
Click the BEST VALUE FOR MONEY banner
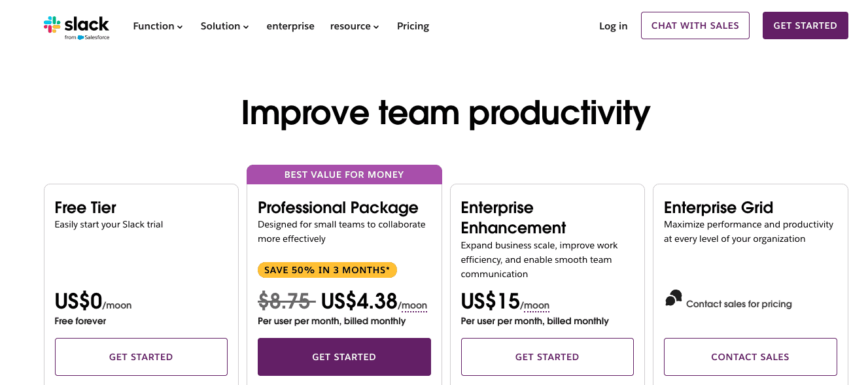coord(344,174)
